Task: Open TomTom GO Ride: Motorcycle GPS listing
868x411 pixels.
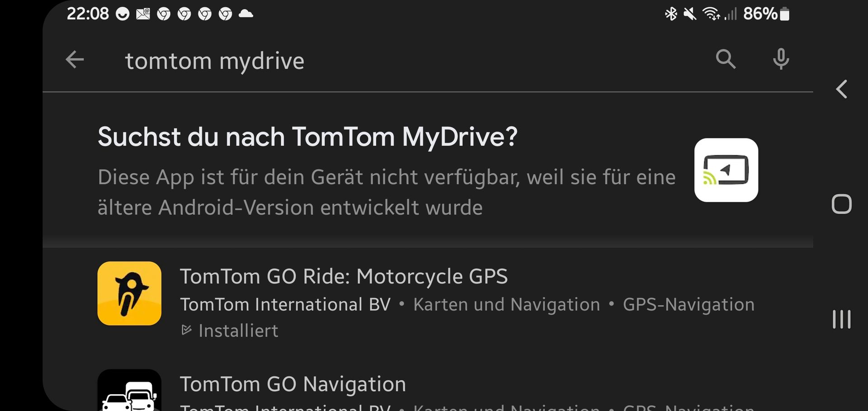Action: tap(344, 276)
